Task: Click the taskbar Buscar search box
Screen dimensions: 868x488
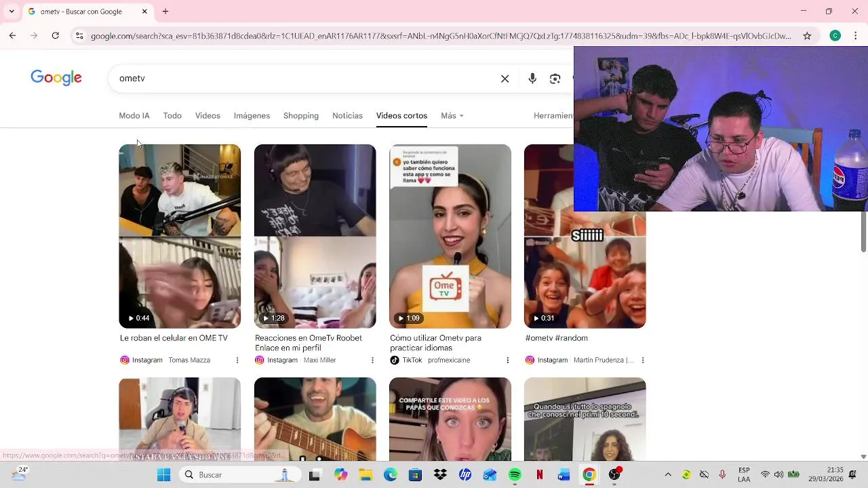Action: pyautogui.click(x=241, y=475)
